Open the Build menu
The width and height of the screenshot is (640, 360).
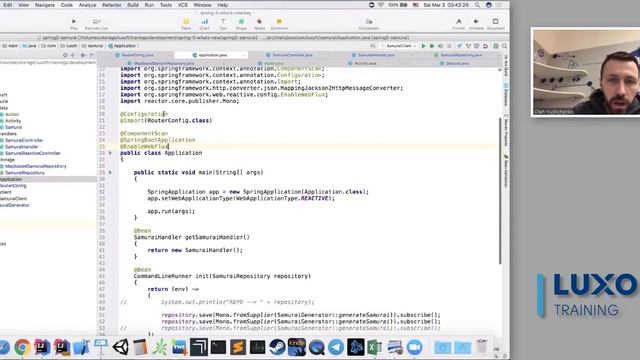133,5
